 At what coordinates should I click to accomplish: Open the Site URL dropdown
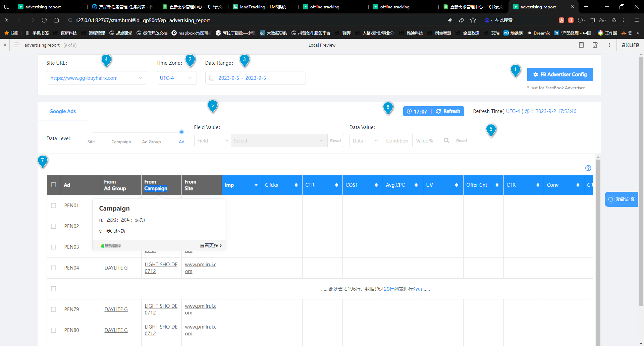(97, 78)
